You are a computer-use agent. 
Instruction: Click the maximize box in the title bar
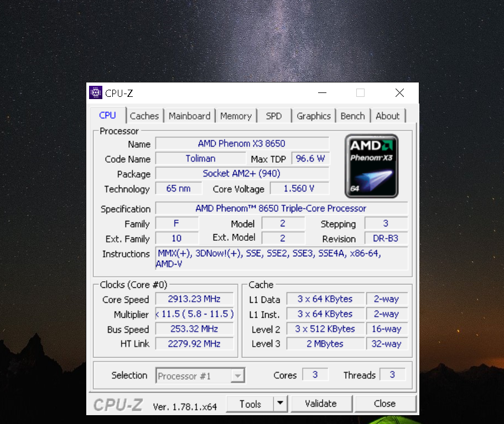click(361, 93)
